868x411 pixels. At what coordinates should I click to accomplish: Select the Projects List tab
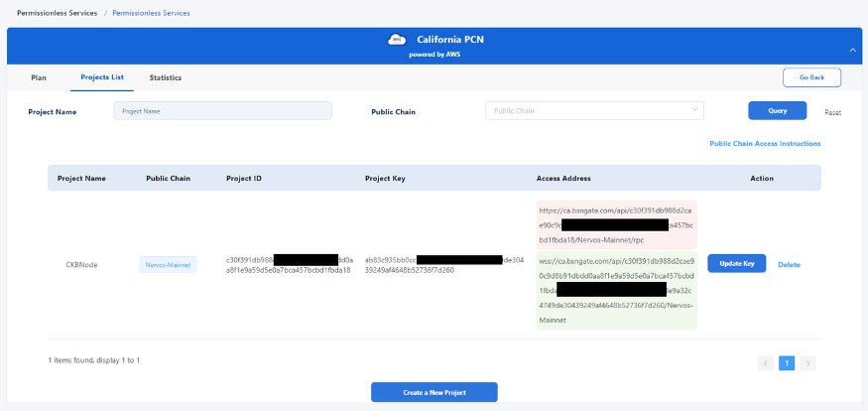tap(102, 77)
